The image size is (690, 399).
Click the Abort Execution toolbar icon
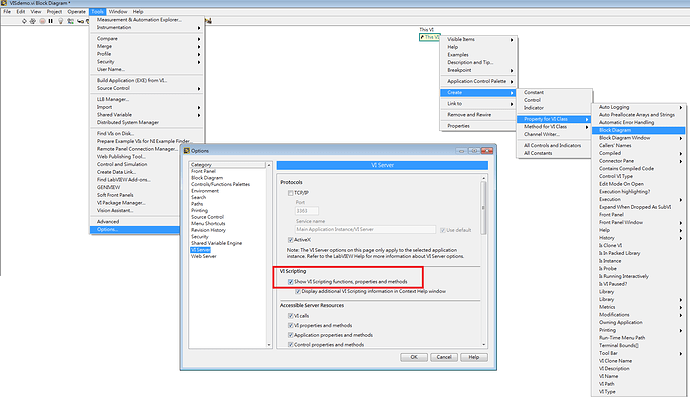tap(42, 21)
